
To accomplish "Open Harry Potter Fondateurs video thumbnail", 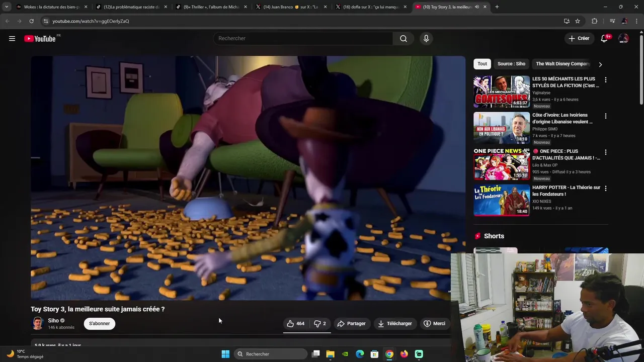I will pos(502,200).
